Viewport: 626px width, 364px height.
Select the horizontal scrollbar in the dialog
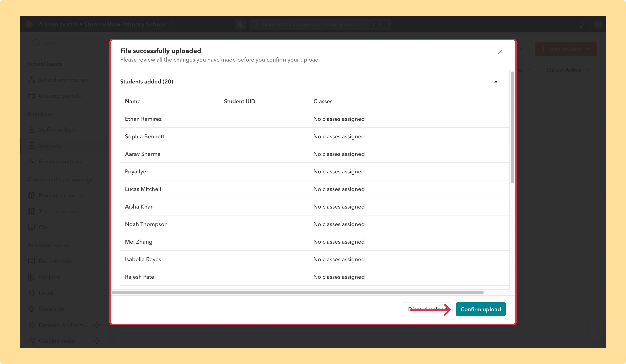(298, 293)
